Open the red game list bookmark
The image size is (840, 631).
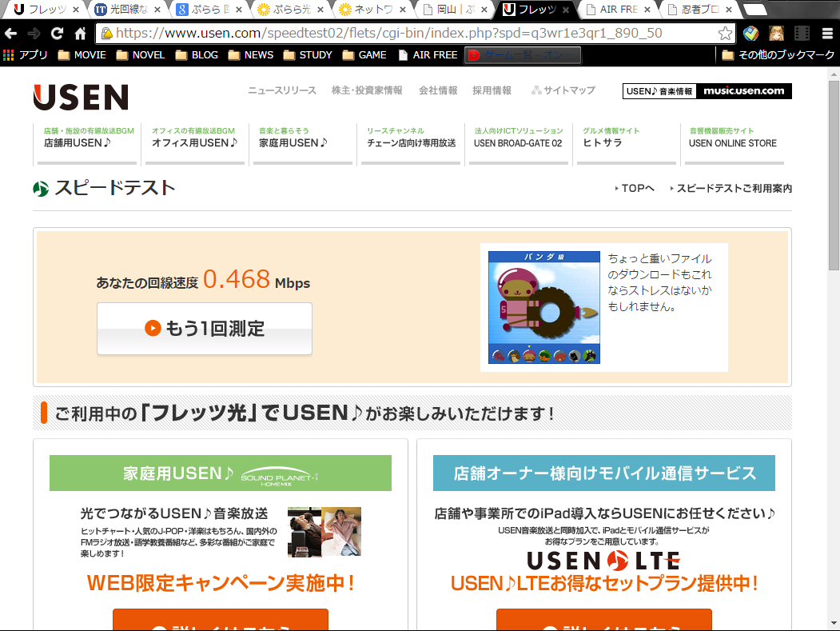coord(523,55)
